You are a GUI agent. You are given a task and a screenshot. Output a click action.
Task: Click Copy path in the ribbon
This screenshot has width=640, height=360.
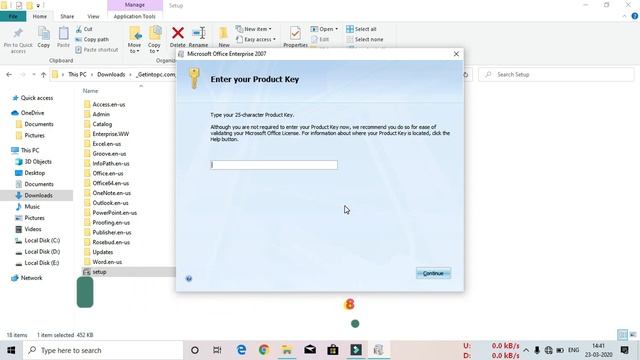[x=92, y=39]
